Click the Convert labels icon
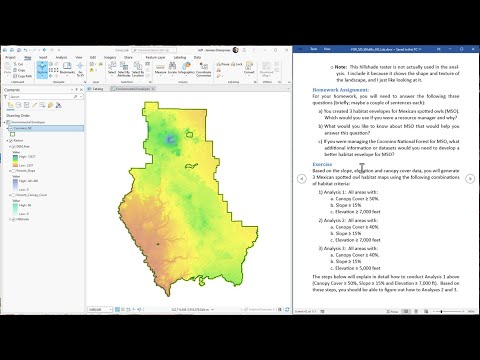The image size is (480, 360). click(249, 68)
